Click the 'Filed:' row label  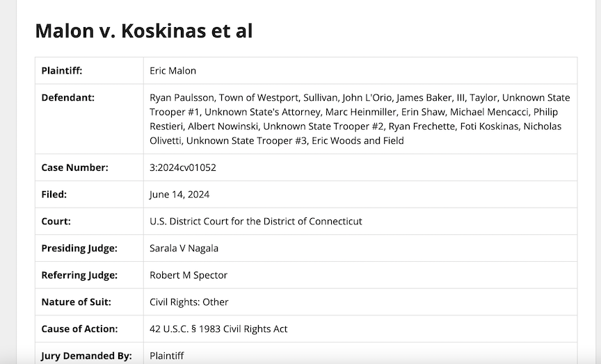pos(54,195)
